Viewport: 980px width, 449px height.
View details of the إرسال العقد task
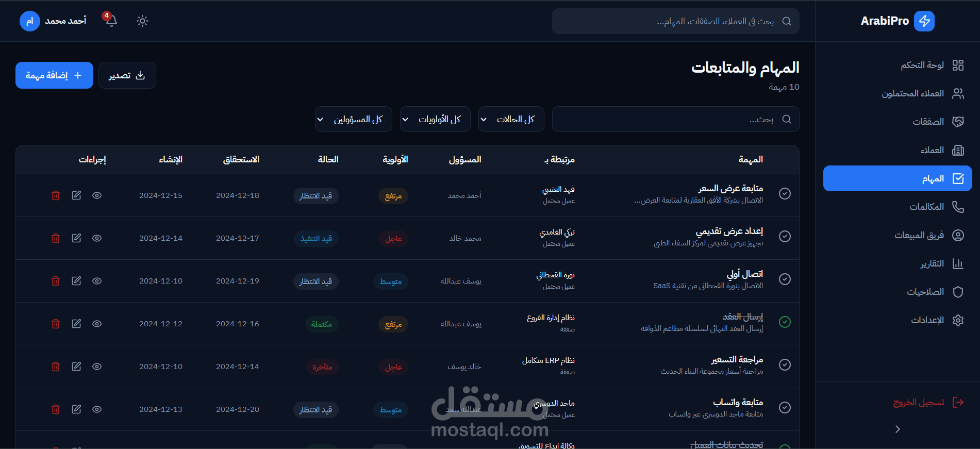(97, 324)
